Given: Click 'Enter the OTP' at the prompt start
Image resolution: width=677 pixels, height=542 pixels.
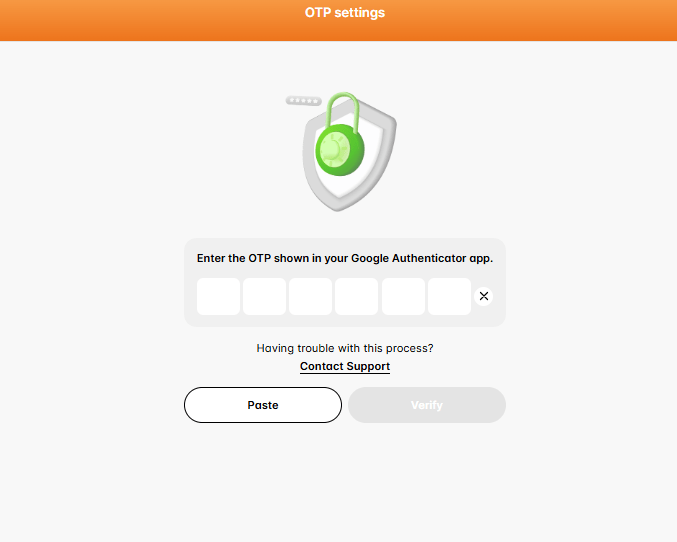Looking at the screenshot, I should coord(234,258).
